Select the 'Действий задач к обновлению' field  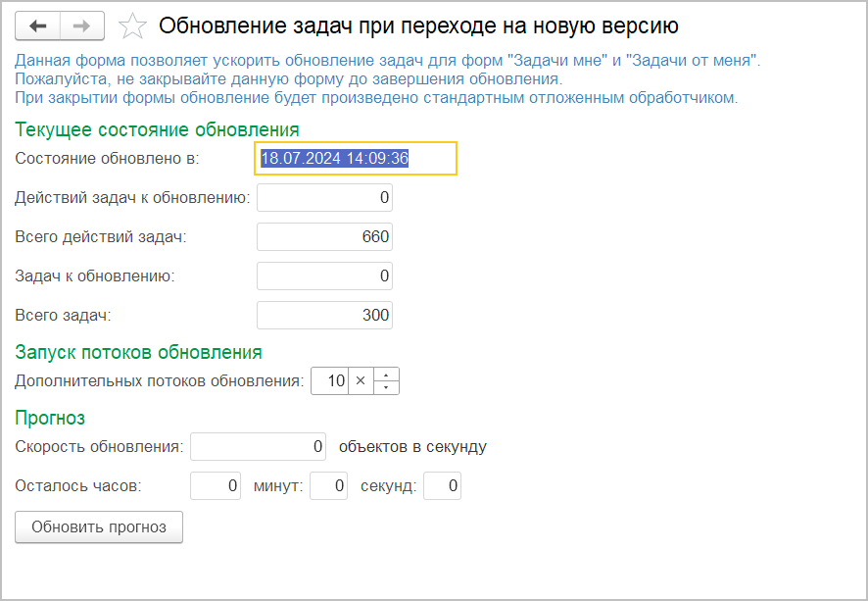(324, 198)
